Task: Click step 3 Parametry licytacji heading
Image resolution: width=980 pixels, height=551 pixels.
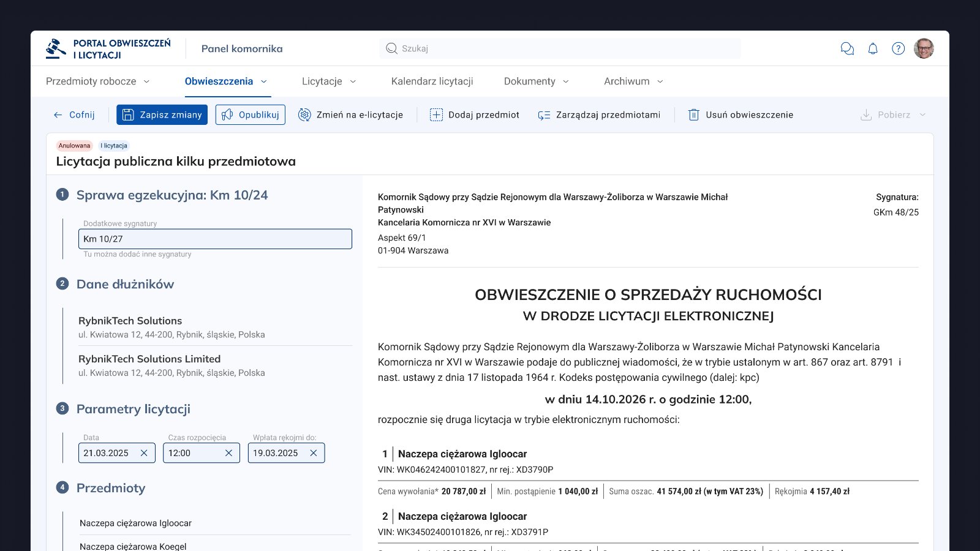Action: 134,409
